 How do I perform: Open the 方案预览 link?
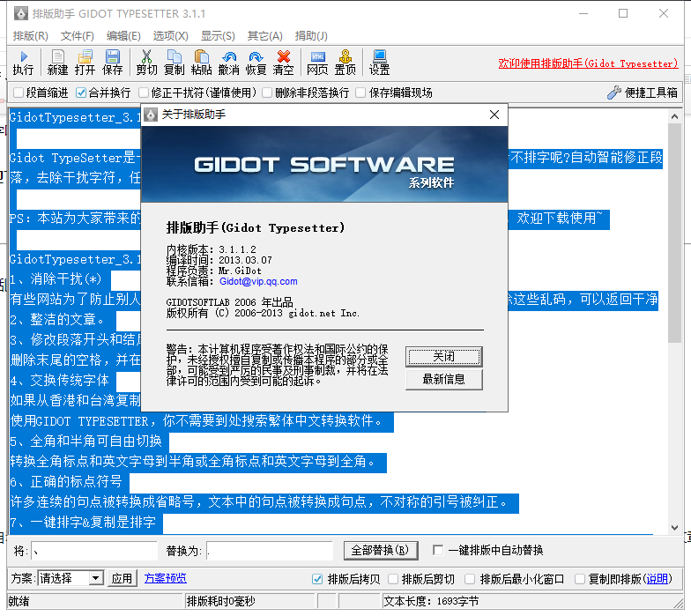pyautogui.click(x=166, y=578)
